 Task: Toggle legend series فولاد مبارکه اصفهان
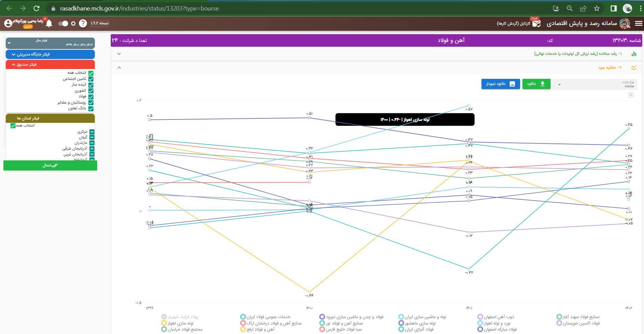coord(497,329)
